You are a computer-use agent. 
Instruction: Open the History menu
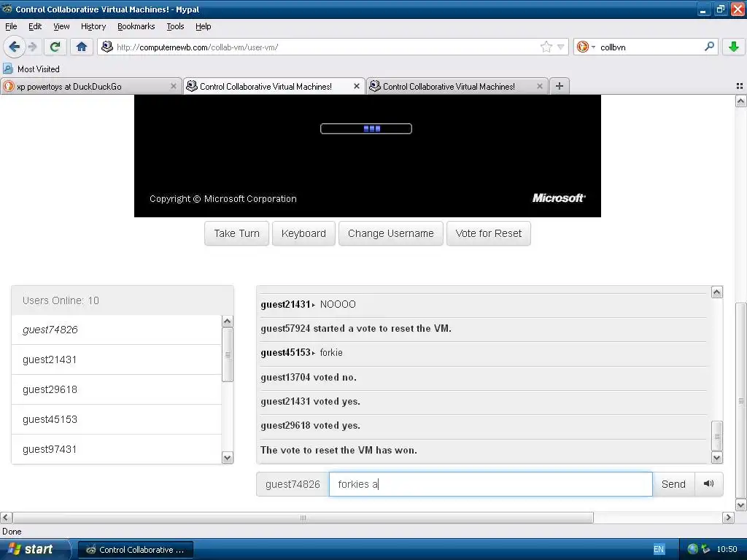[x=93, y=26]
